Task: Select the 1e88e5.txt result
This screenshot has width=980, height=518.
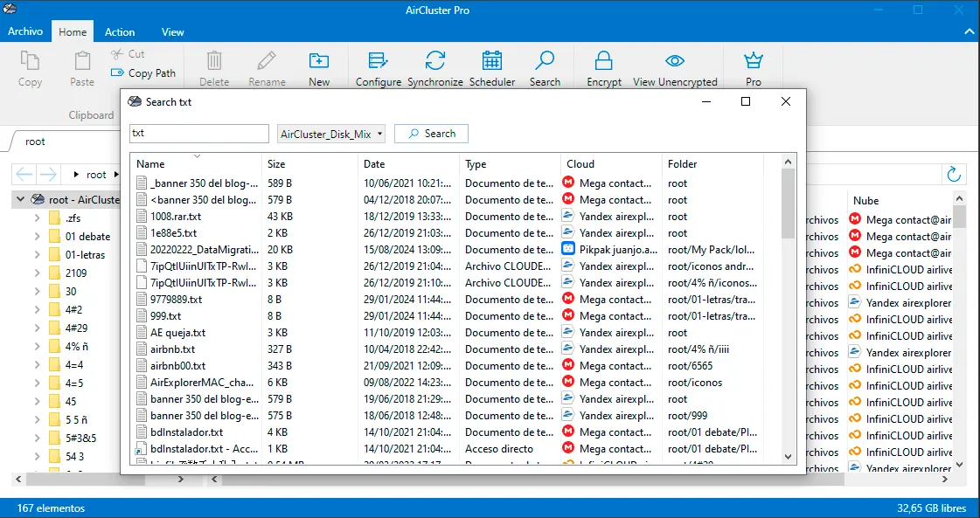Action: pyautogui.click(x=174, y=233)
